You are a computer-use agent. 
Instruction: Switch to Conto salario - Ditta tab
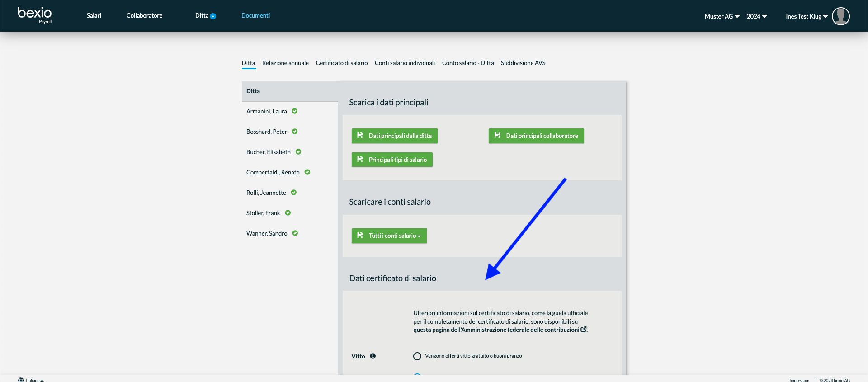(x=468, y=63)
